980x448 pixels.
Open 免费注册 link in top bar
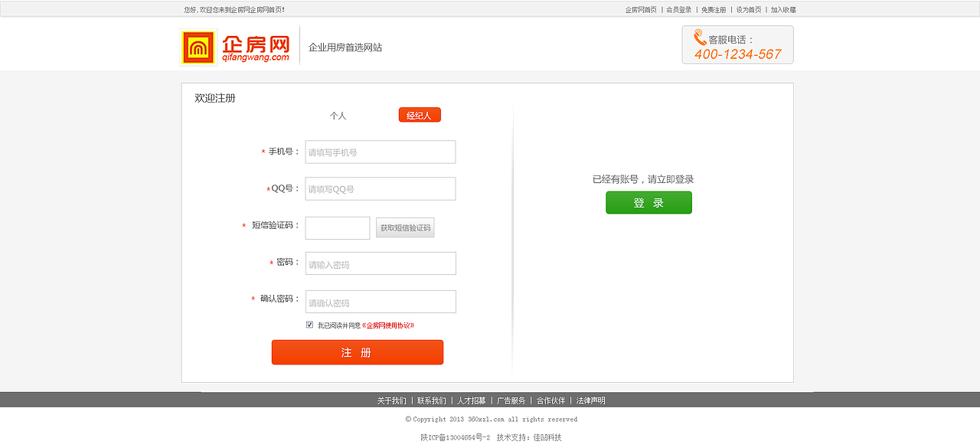(714, 10)
